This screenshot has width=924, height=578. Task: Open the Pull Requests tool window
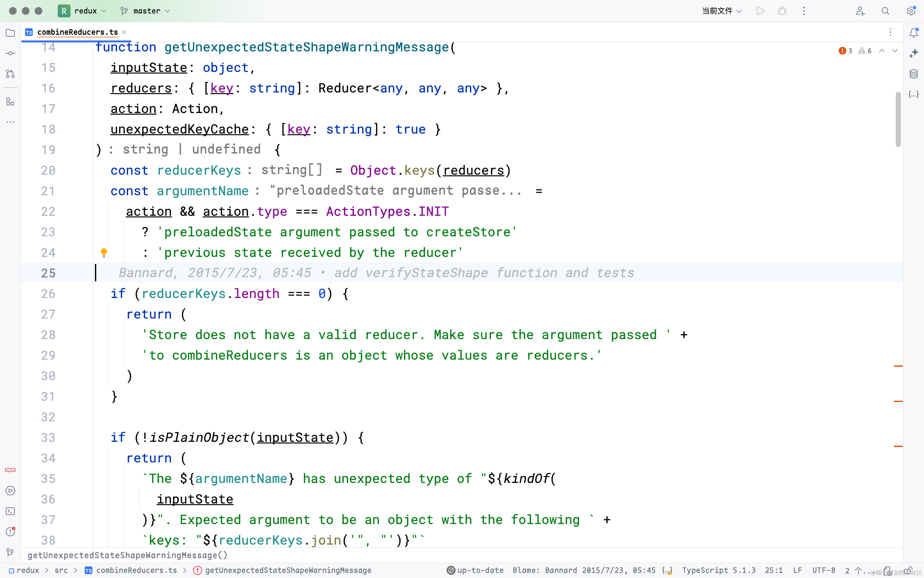[10, 74]
